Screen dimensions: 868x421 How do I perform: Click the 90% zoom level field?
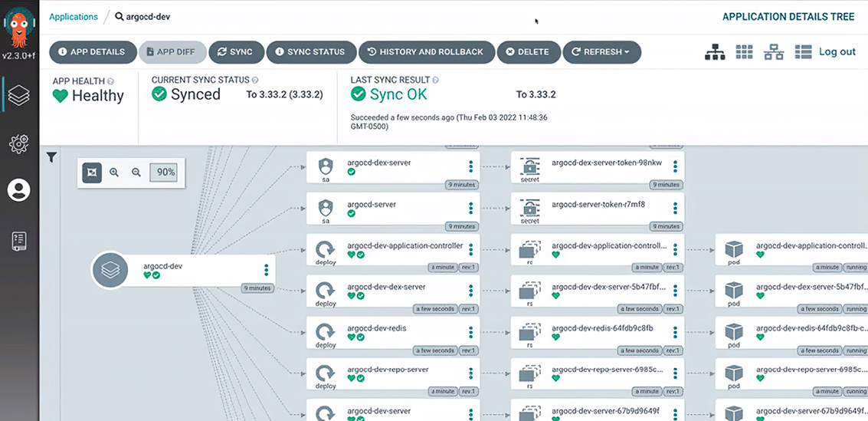[166, 173]
